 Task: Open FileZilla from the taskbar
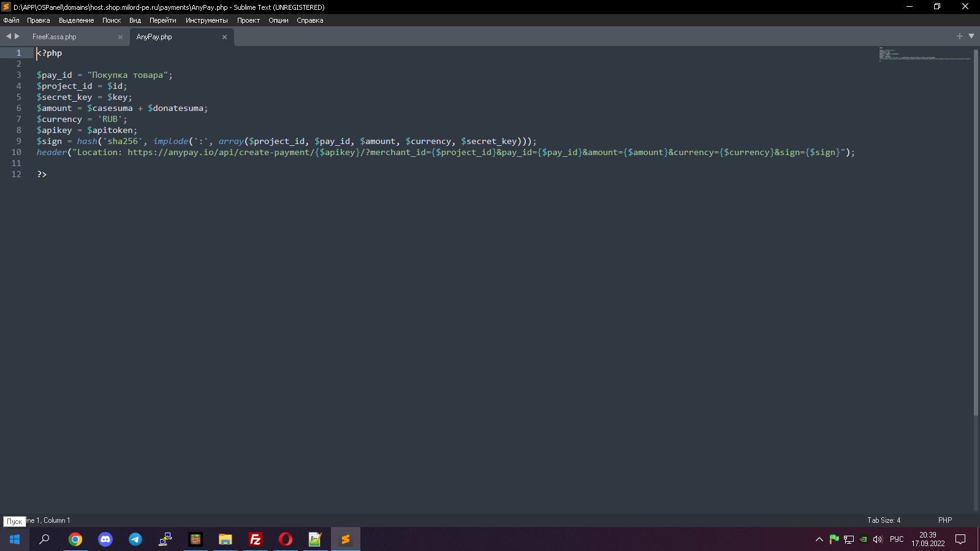click(256, 539)
